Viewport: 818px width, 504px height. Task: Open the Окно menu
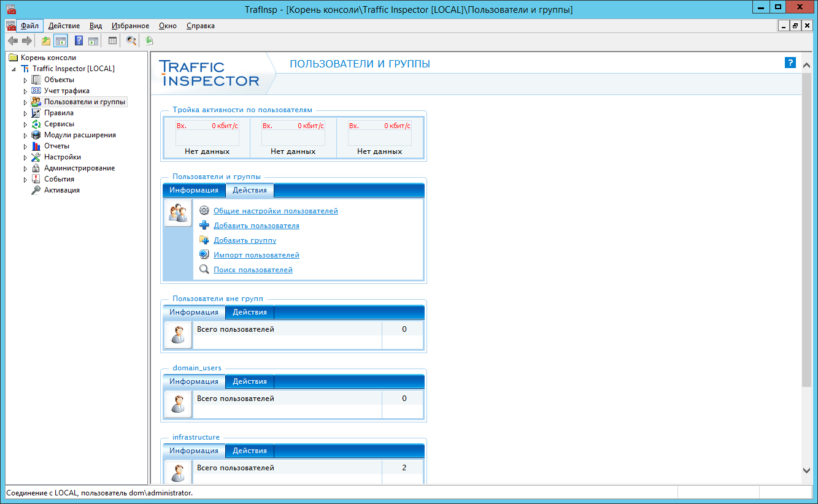click(168, 26)
